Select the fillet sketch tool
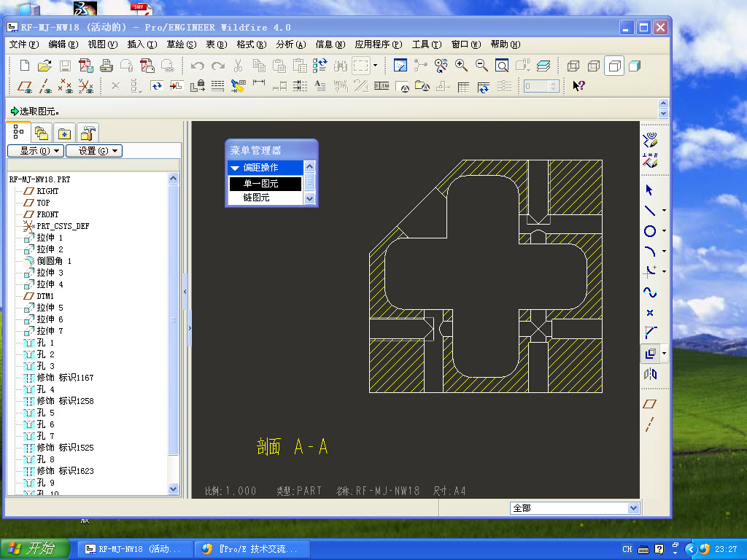The image size is (747, 560). coord(650,271)
